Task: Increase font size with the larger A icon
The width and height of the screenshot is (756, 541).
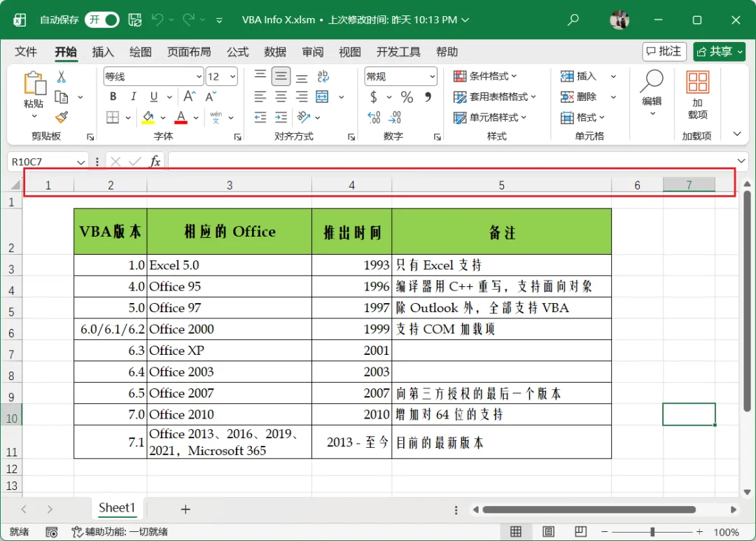Action: [x=190, y=97]
